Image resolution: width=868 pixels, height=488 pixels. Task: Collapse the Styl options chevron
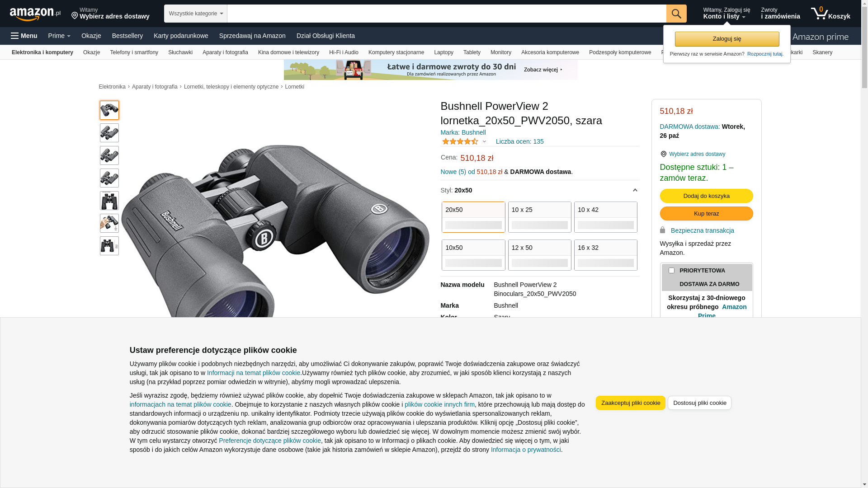click(635, 190)
